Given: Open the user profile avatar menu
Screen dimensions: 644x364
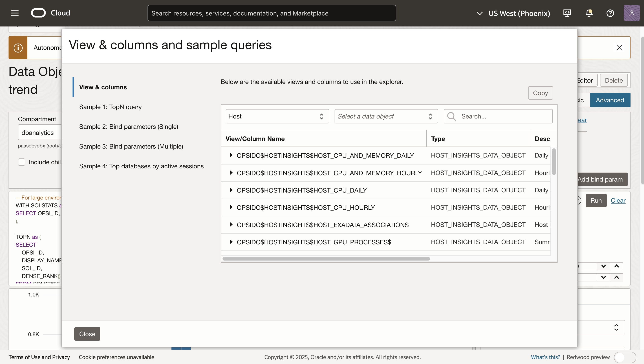Looking at the screenshot, I should click(x=631, y=13).
